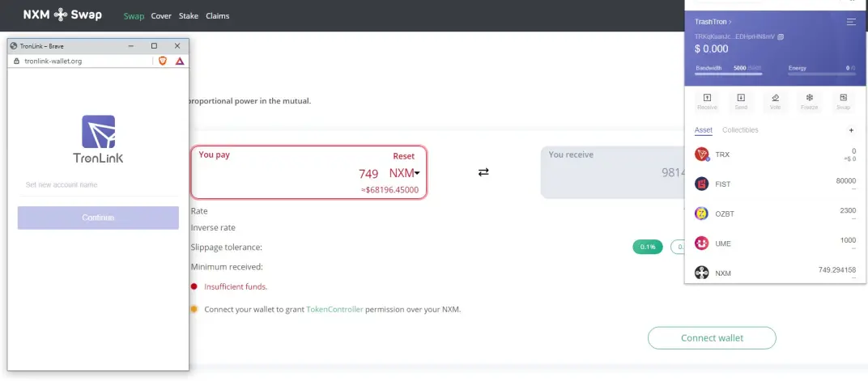
Task: Click the TronLink logo in the popup
Action: pos(98,139)
